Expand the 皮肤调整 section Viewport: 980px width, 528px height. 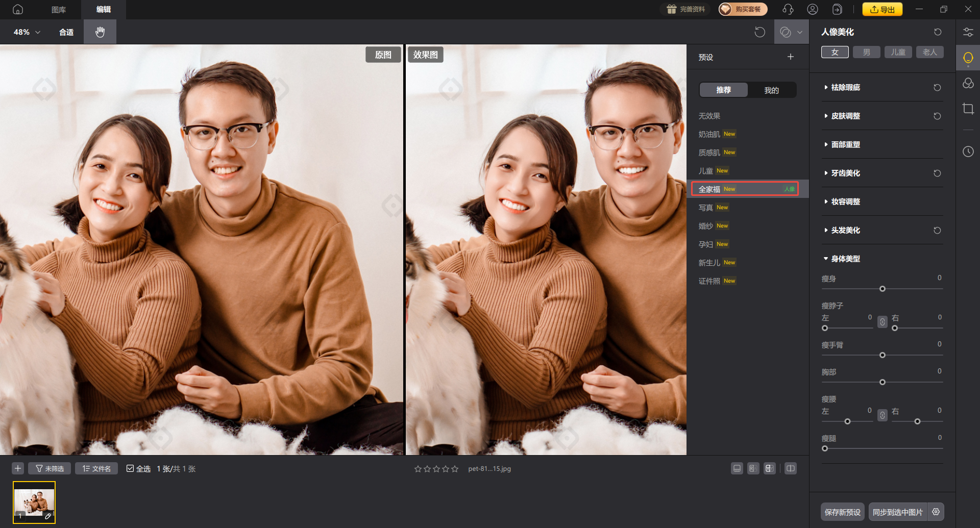[845, 116]
